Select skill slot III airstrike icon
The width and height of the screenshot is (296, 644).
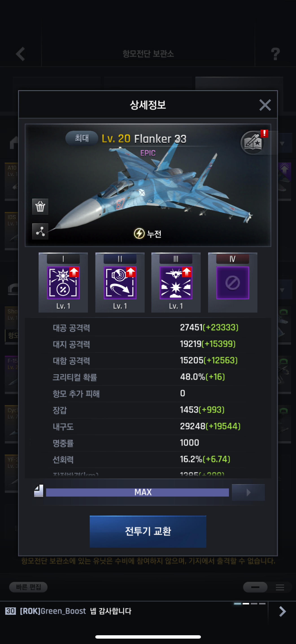[x=176, y=283]
